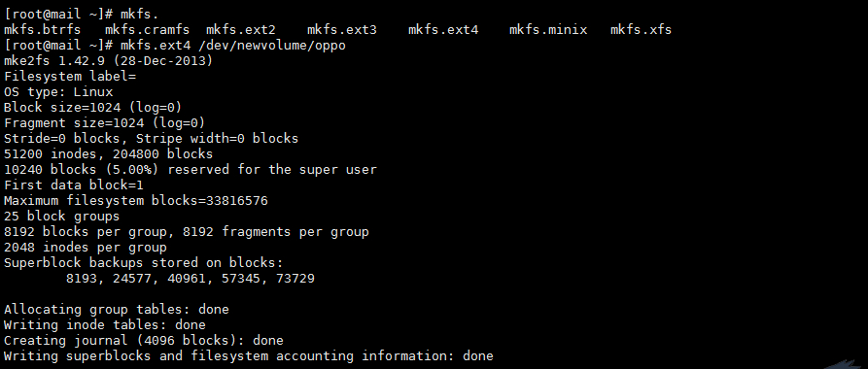Click the Maximum filesystem blocks=33816576 line

136,200
